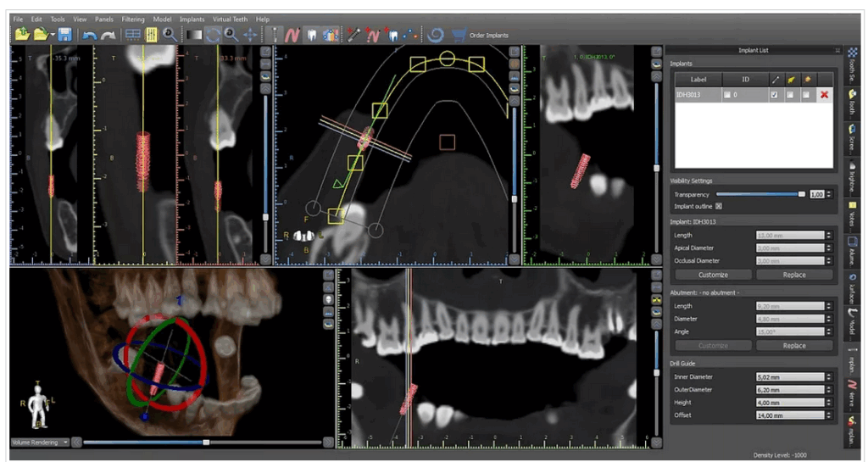Adjust Drill Guide Inner Diameter spinner arrows
This screenshot has width=868, height=462.
click(x=828, y=376)
